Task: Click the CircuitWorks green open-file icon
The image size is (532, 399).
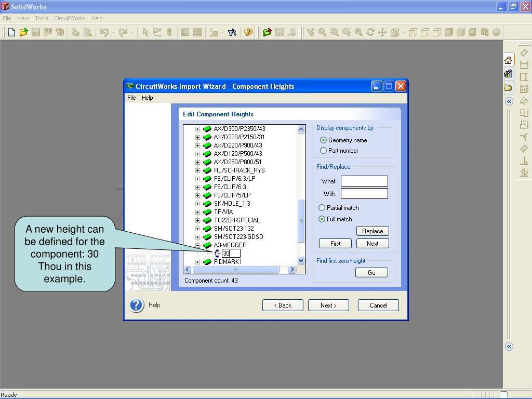Action: coord(268,32)
